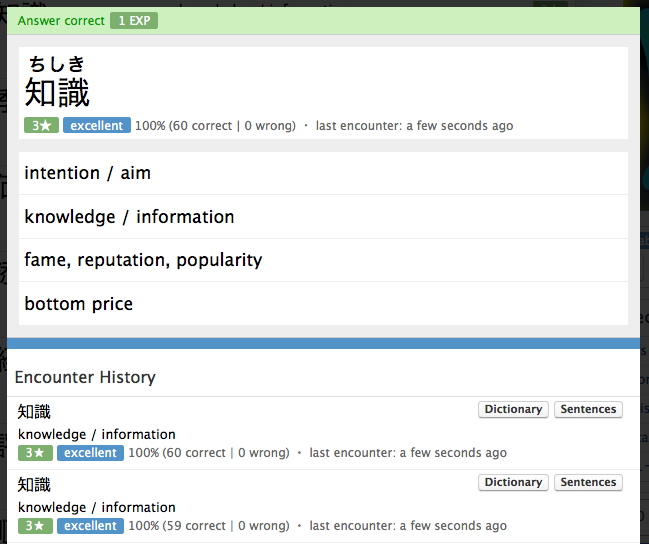Pick the "fame, reputation, popularity" answer

coord(143,260)
